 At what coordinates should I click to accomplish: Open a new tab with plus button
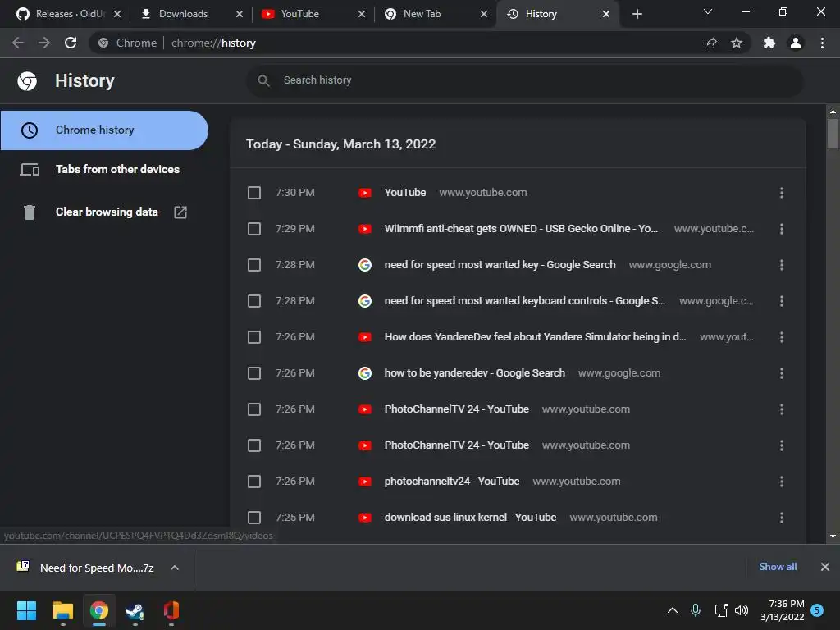click(637, 14)
